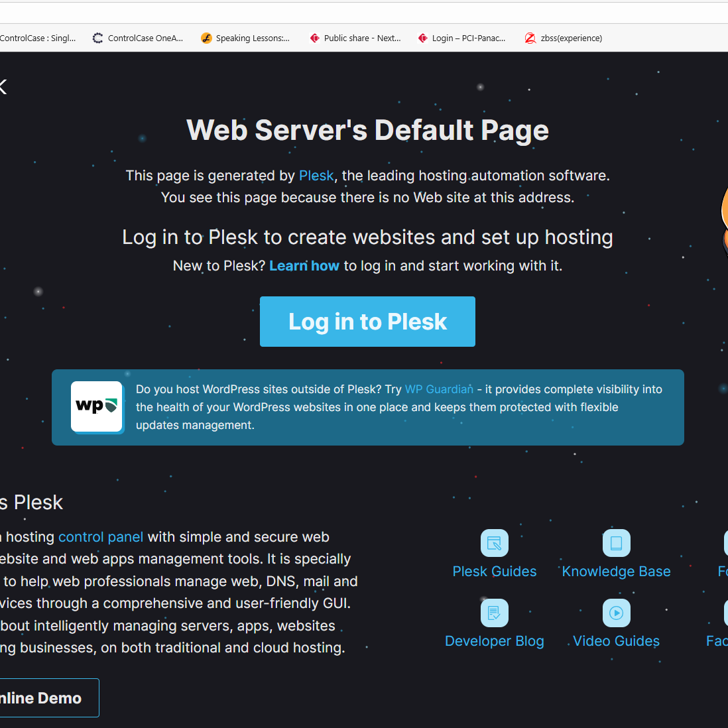The height and width of the screenshot is (728, 728).
Task: Click the 'Log in to Plesk to create websites' heading
Action: [367, 237]
